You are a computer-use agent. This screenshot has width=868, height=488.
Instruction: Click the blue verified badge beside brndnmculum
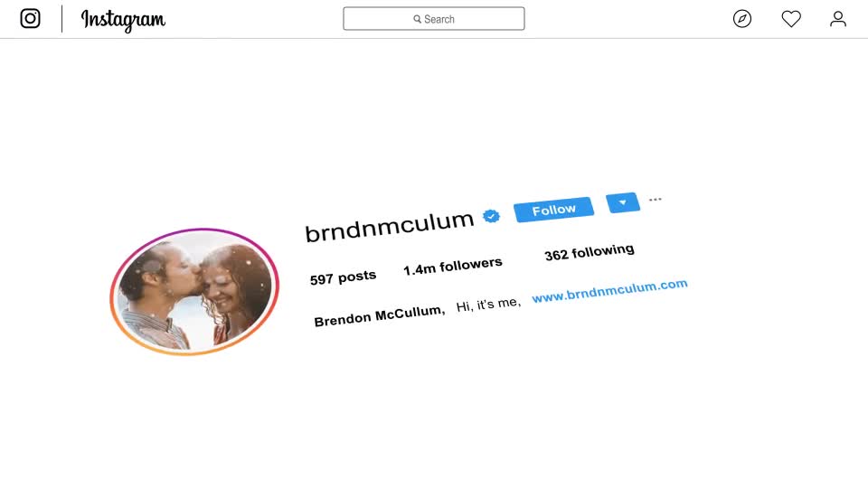(491, 216)
